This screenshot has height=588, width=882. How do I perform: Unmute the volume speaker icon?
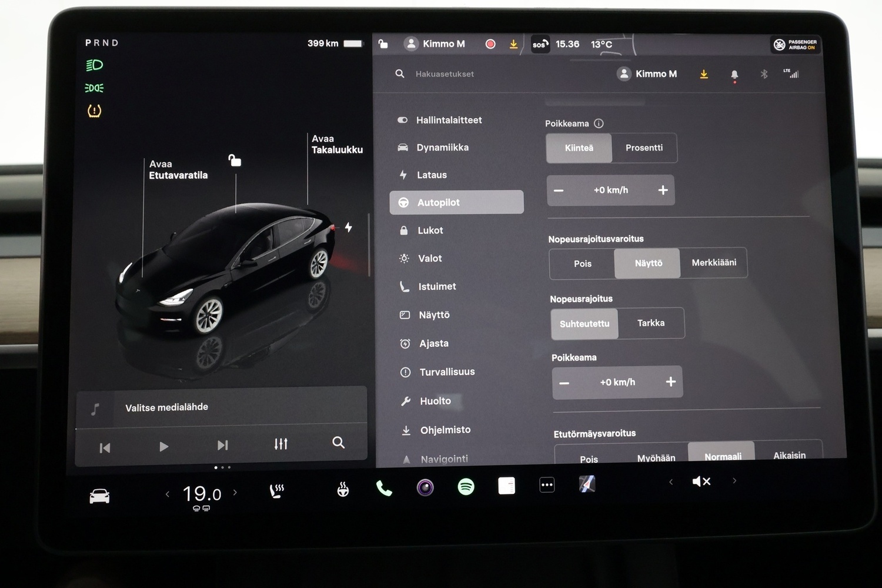point(701,482)
